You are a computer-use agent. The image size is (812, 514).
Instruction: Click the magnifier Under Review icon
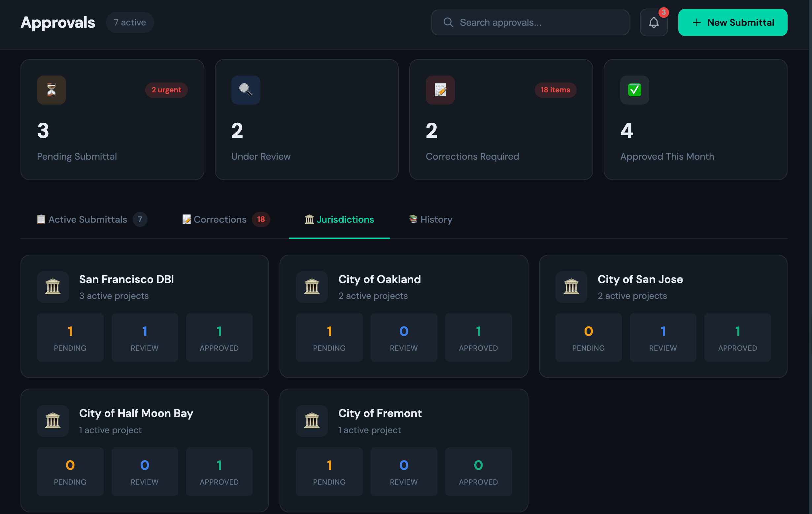(x=246, y=90)
